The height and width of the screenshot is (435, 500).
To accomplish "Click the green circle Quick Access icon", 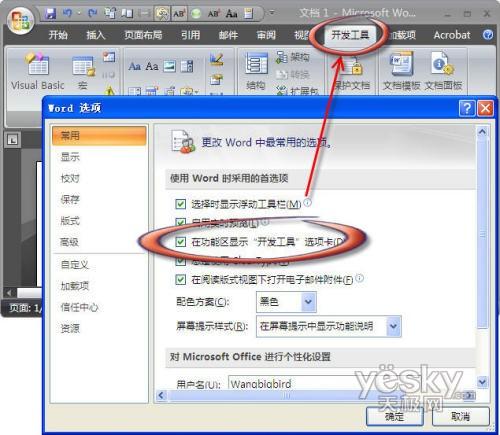I will click(x=196, y=14).
